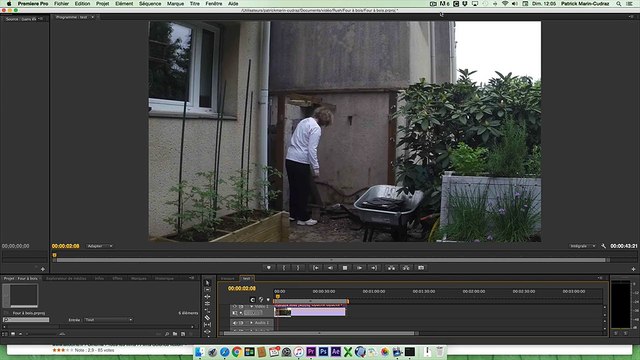Switch Project panel to list view
Screen dimensions: 640x360
click(5, 334)
